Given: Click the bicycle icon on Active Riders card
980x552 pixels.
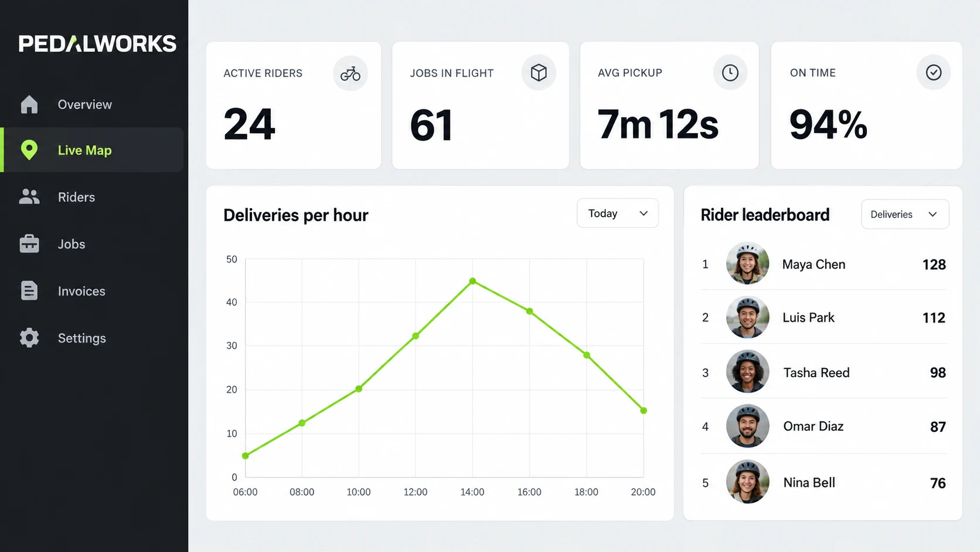Looking at the screenshot, I should (x=351, y=73).
